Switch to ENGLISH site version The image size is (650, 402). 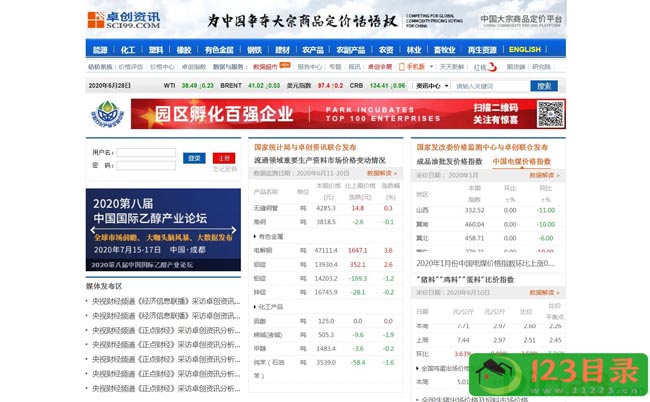[524, 49]
